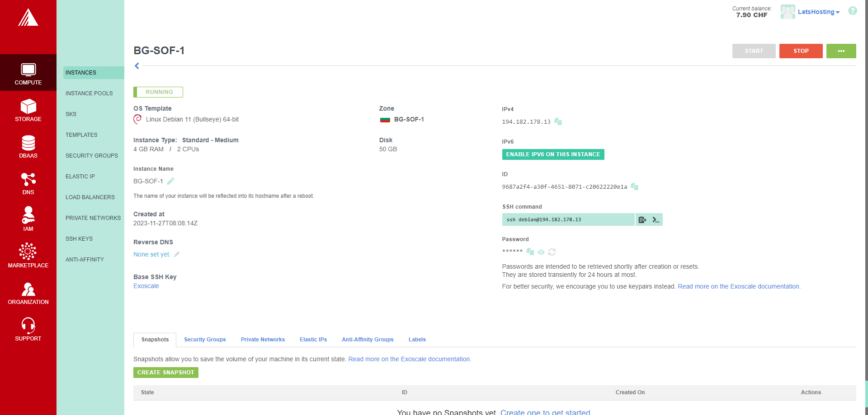Click the LetsHosting avatar image
This screenshot has height=415, width=868.
pyautogui.click(x=788, y=12)
